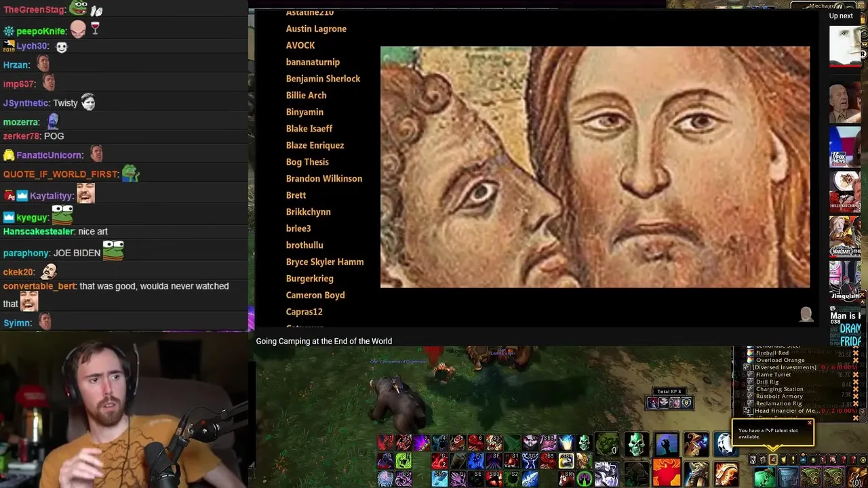Use the green bush item showing 0
The height and width of the screenshot is (488, 868).
click(x=606, y=443)
